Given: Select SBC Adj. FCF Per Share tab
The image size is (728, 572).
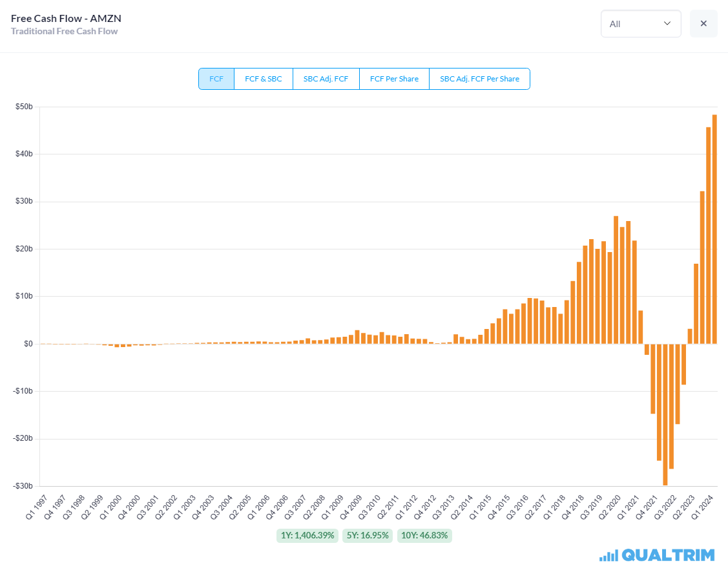Looking at the screenshot, I should click(479, 79).
